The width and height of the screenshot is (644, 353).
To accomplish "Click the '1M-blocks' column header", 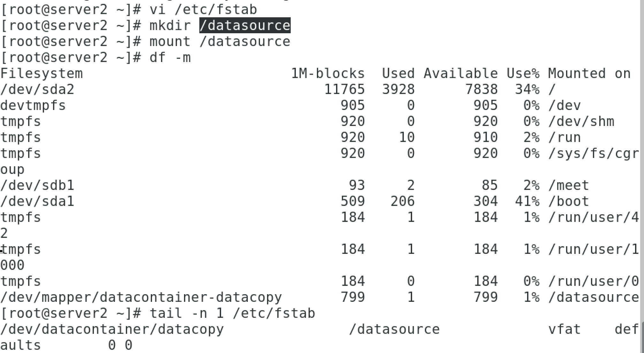I will pyautogui.click(x=328, y=74).
